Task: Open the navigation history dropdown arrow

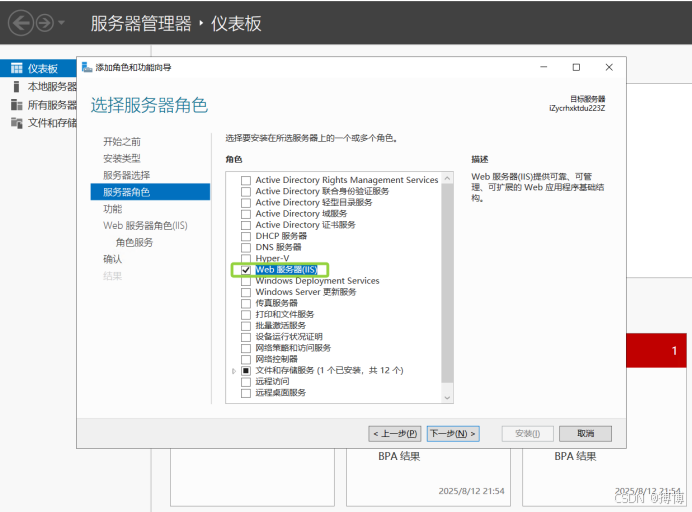Action: pyautogui.click(x=61, y=23)
